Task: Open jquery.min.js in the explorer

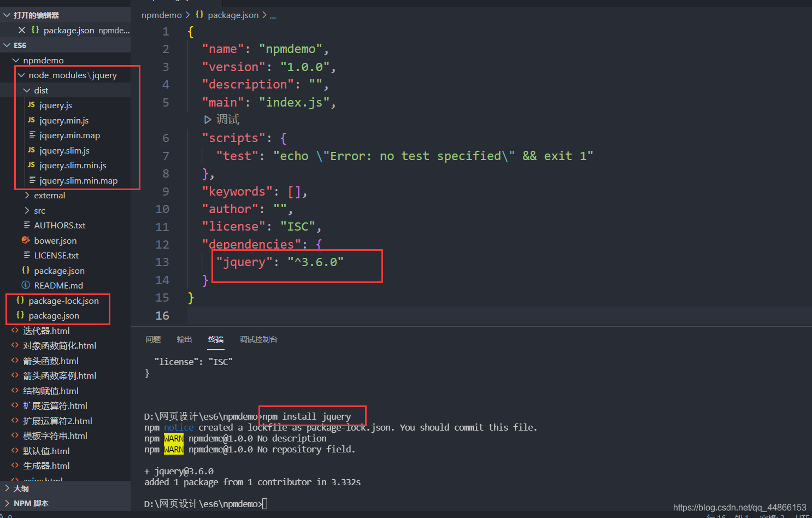Action: 64,120
